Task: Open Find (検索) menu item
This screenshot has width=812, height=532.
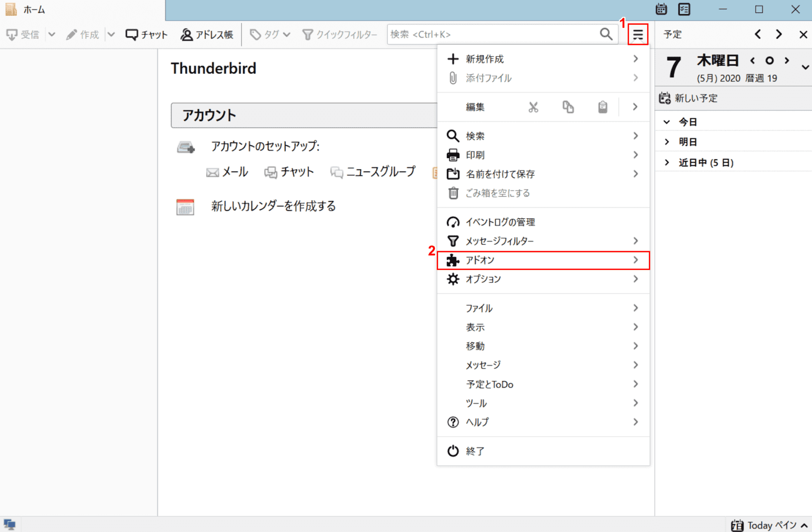Action: (x=543, y=136)
